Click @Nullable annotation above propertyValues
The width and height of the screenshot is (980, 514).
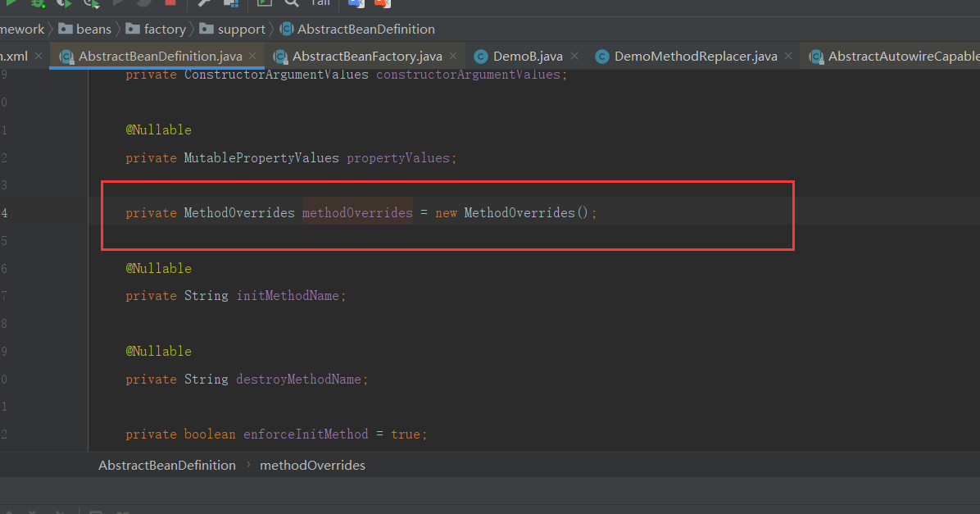pyautogui.click(x=159, y=130)
